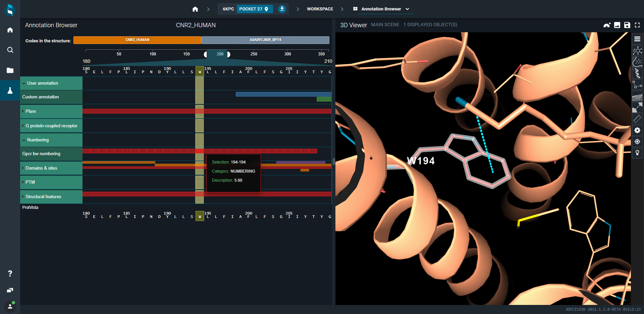
Task: Select the A0A097J809_BPT4 code bar
Action: (265, 40)
